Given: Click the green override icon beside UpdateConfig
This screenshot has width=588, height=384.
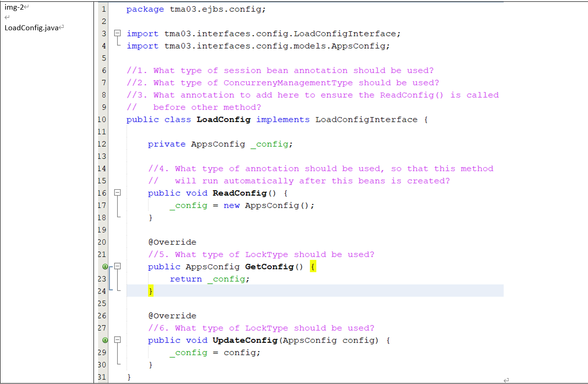Looking at the screenshot, I should [x=105, y=340].
